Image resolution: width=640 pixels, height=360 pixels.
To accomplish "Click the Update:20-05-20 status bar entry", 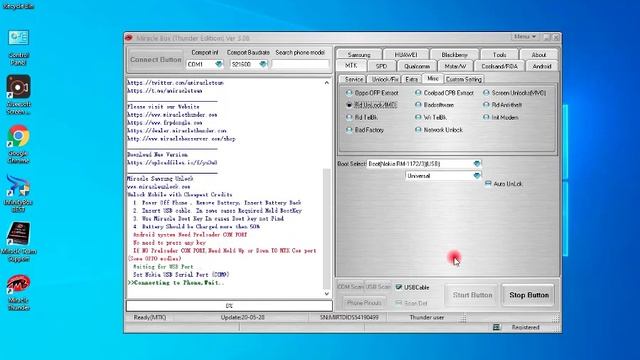I will [242, 317].
